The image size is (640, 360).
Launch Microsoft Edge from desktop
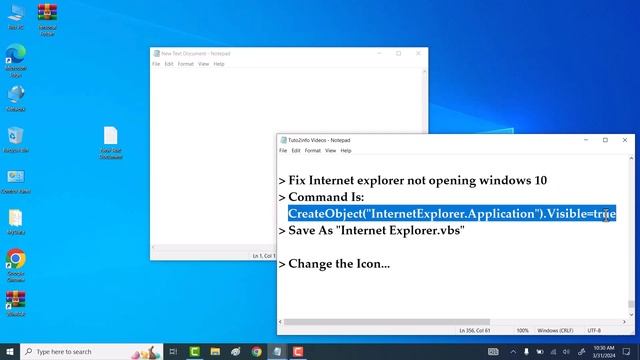click(x=16, y=60)
